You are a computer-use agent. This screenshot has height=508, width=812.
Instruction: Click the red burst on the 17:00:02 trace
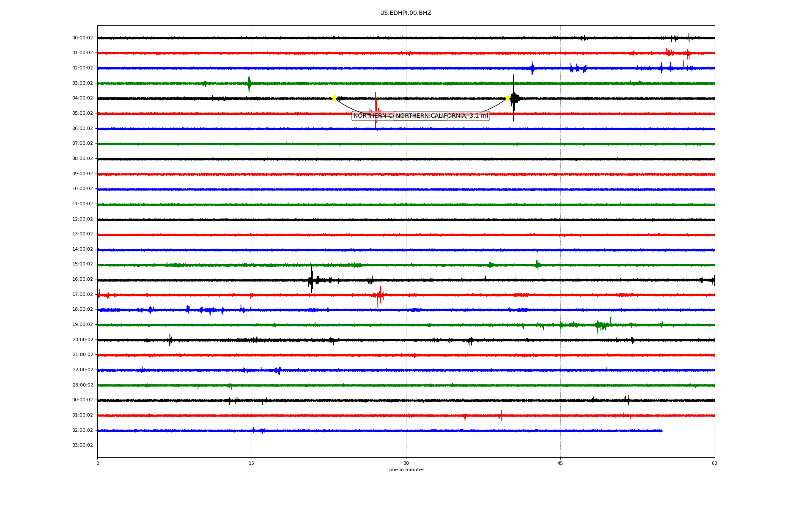click(x=379, y=295)
